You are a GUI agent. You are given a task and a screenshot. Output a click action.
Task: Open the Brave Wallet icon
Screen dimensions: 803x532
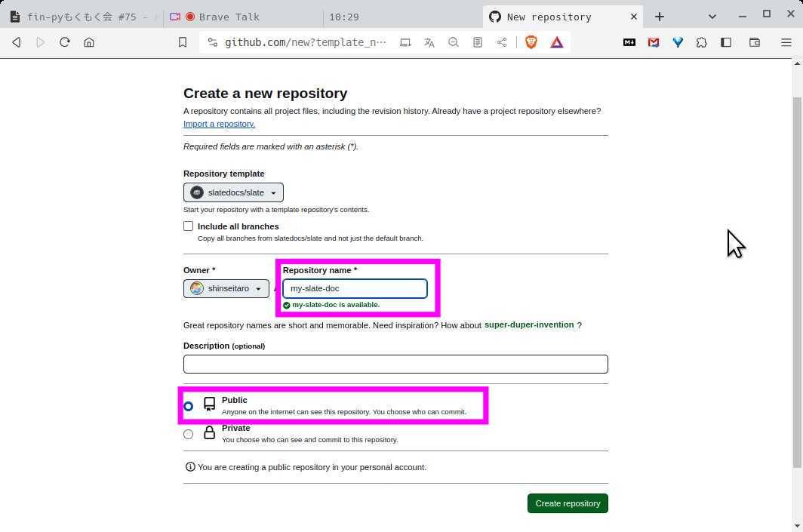[x=755, y=42]
